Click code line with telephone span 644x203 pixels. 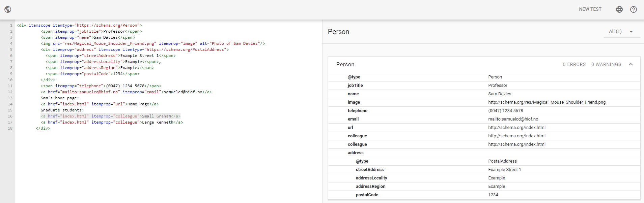(x=101, y=86)
